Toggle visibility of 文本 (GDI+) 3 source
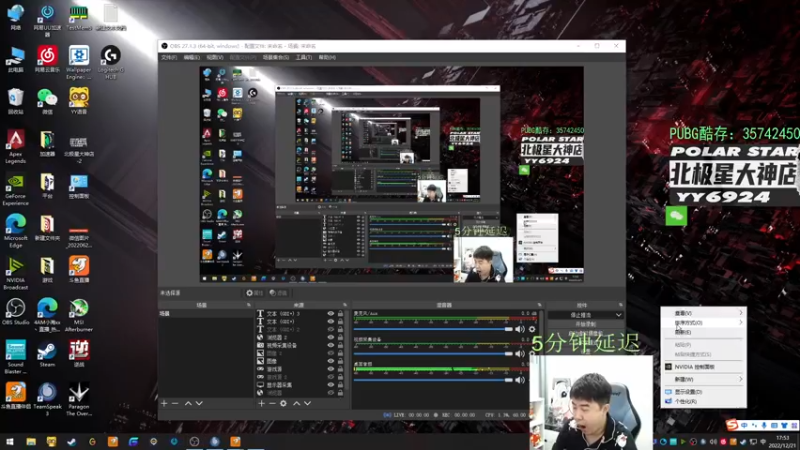The image size is (800, 450). (x=331, y=314)
